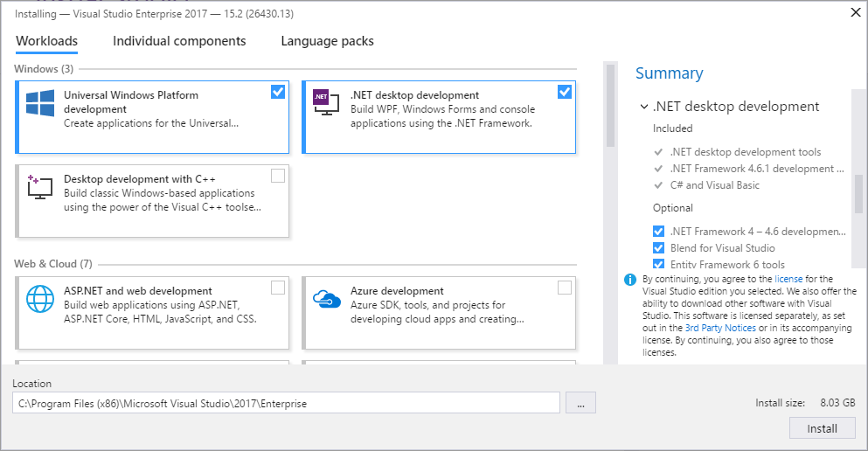This screenshot has height=451, width=868.
Task: Click the blue info icon beside license text
Action: click(630, 280)
